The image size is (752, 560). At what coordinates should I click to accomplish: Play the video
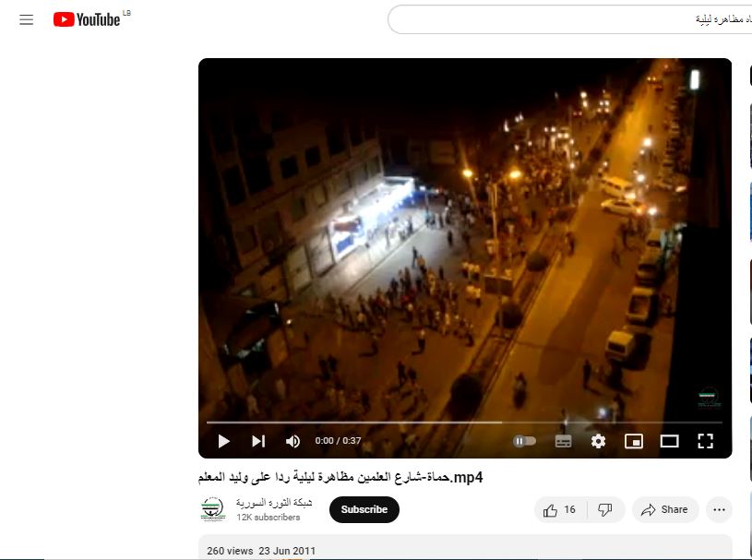pos(223,441)
